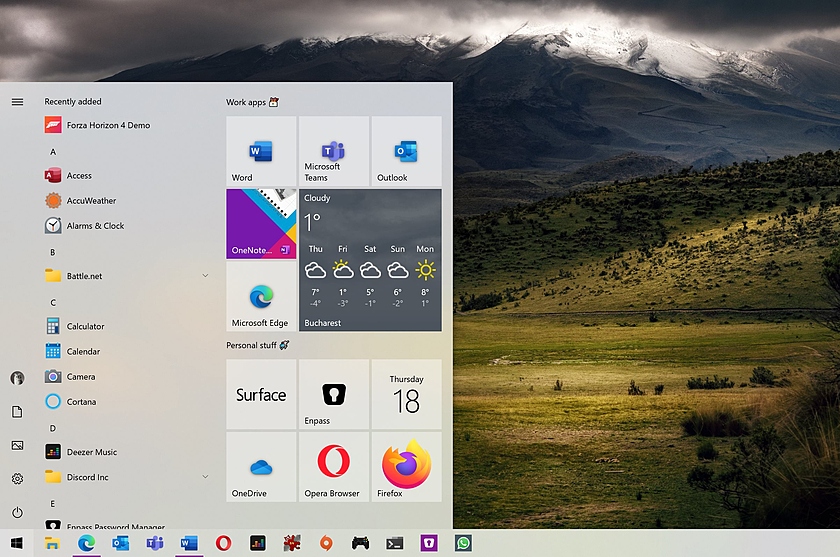Viewport: 840px width, 557px height.
Task: Choose Calculator from the app list
Action: coord(85,326)
